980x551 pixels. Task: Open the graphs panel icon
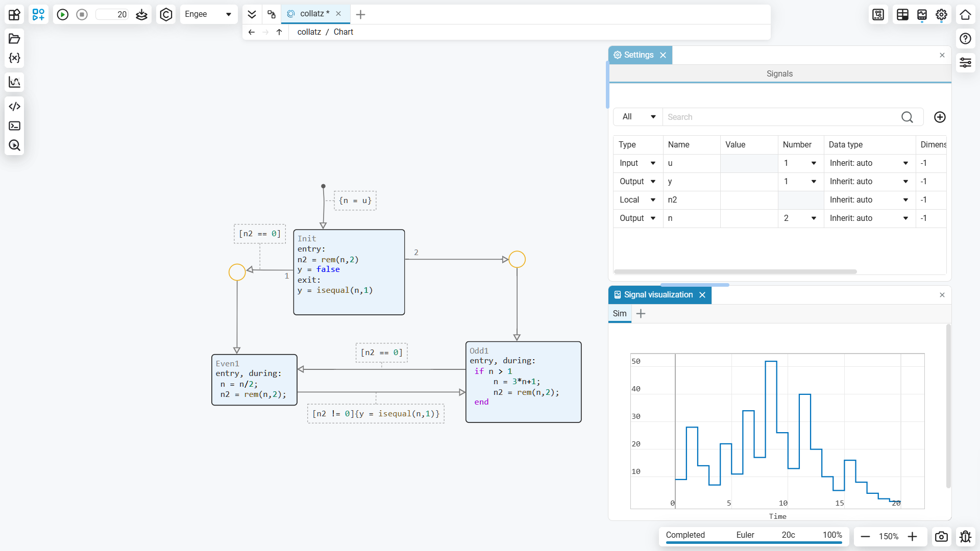(x=14, y=82)
